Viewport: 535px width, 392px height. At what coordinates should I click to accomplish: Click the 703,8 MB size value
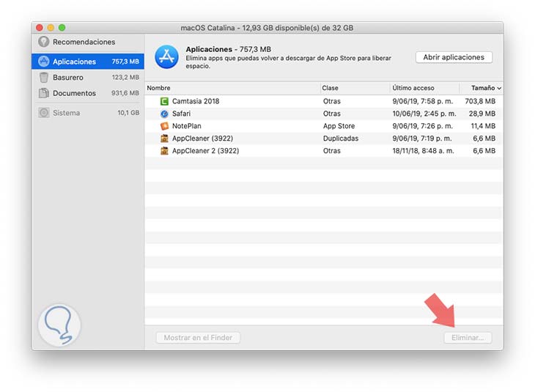click(480, 101)
